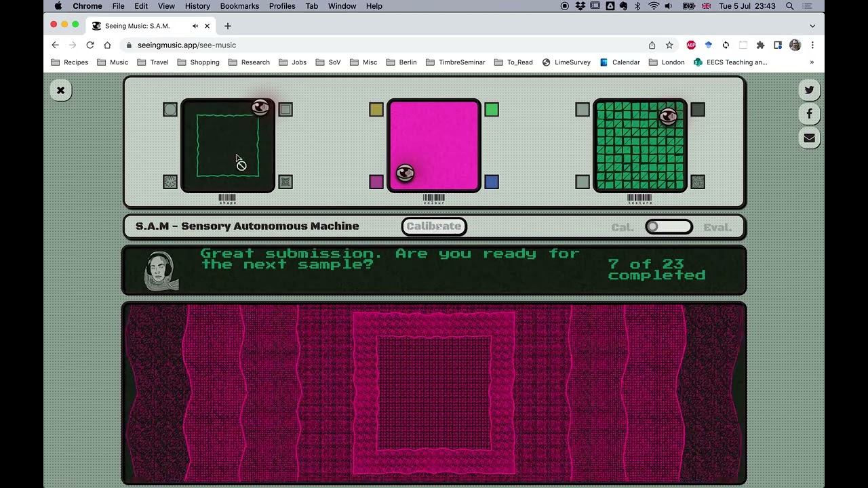Select the spiky shape icon at bottom-left of shape pad
The width and height of the screenshot is (868, 488).
click(x=170, y=182)
